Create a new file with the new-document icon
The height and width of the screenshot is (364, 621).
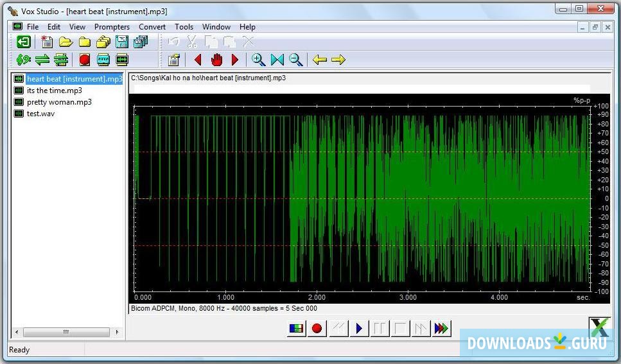coord(47,42)
